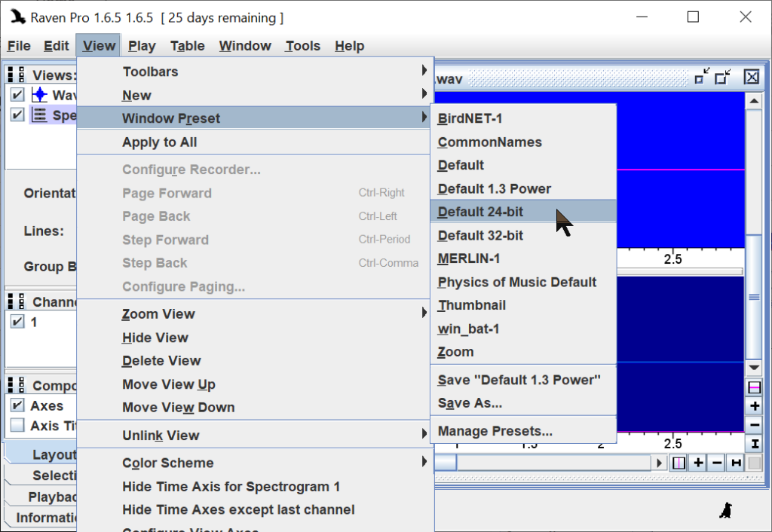This screenshot has height=532, width=772.
Task: Open the Tools menu
Action: point(303,46)
